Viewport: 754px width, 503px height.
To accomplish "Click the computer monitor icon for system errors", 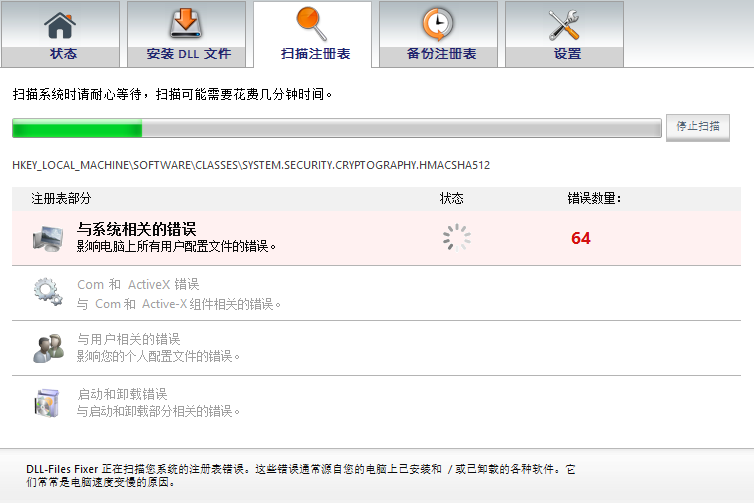I will [48, 239].
